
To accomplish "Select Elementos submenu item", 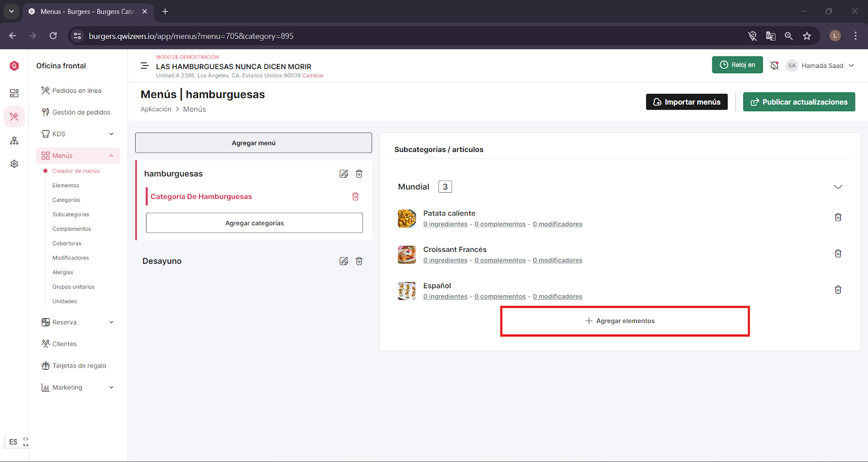I will (66, 186).
